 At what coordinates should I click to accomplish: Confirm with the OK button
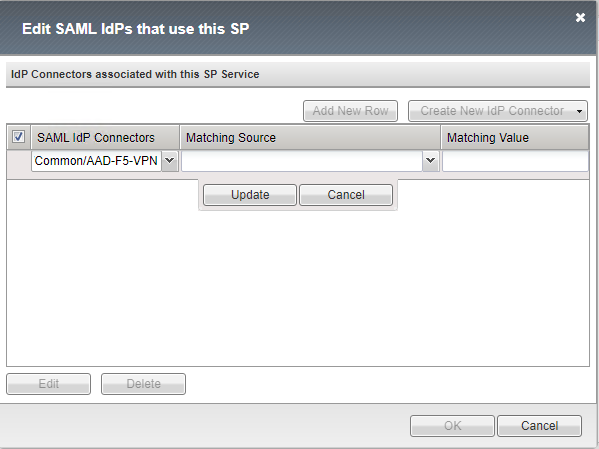[452, 426]
